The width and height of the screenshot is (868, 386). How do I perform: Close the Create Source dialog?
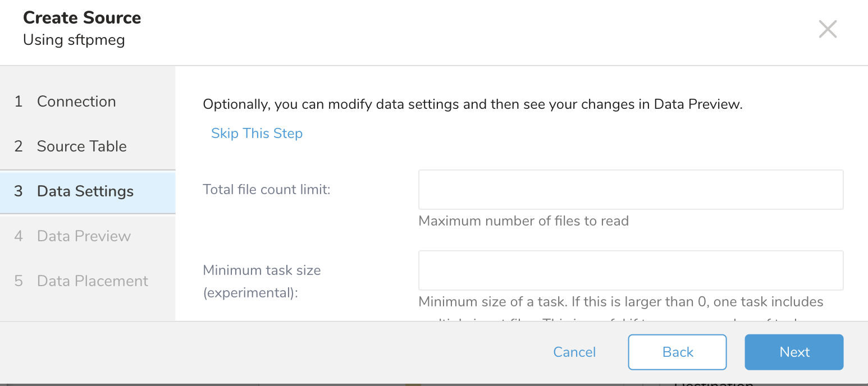coord(828,29)
